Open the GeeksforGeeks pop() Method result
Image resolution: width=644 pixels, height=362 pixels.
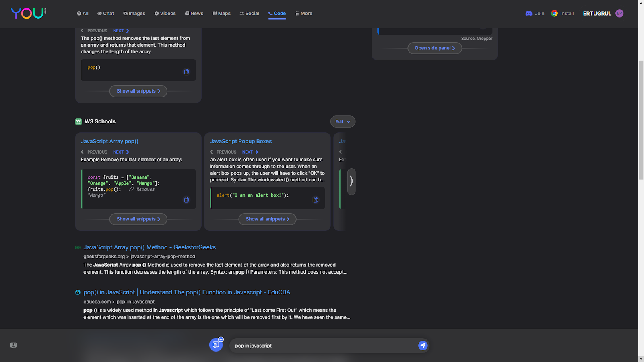click(150, 247)
